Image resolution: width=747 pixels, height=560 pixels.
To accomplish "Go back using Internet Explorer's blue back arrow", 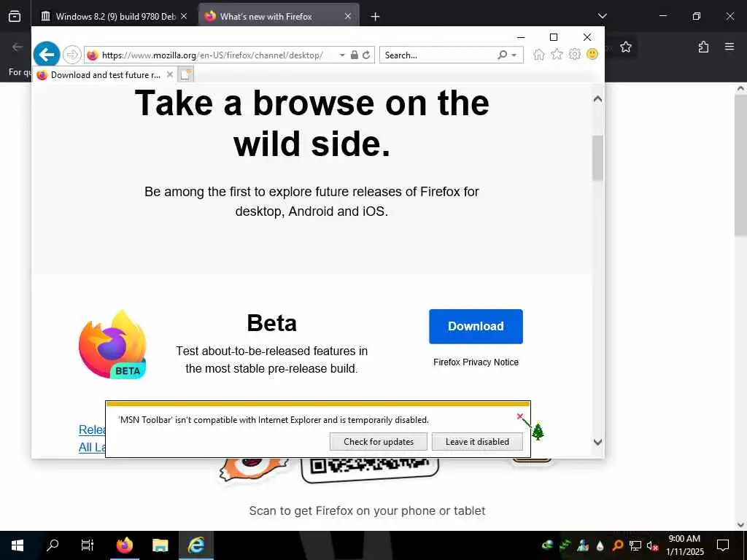I will tap(47, 55).
